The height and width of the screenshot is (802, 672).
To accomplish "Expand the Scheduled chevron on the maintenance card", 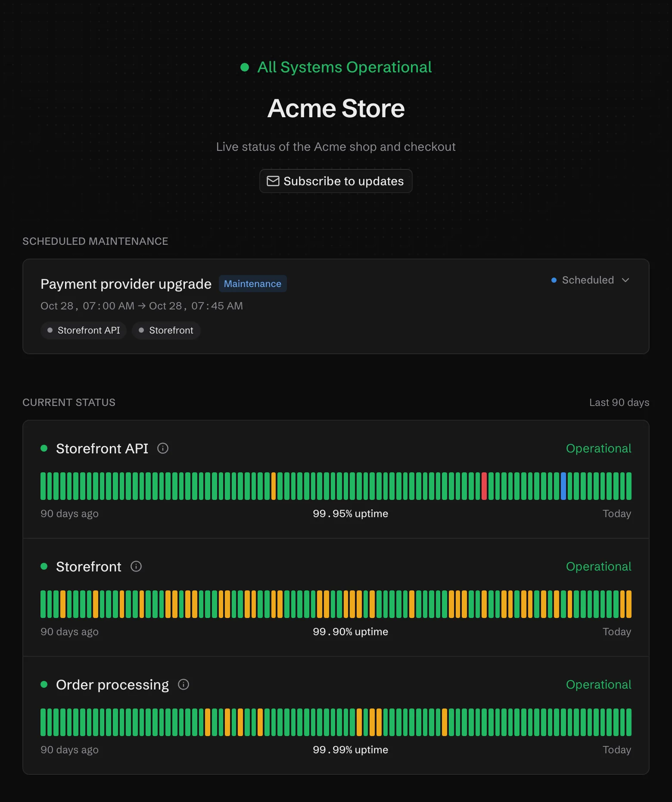I will [625, 280].
